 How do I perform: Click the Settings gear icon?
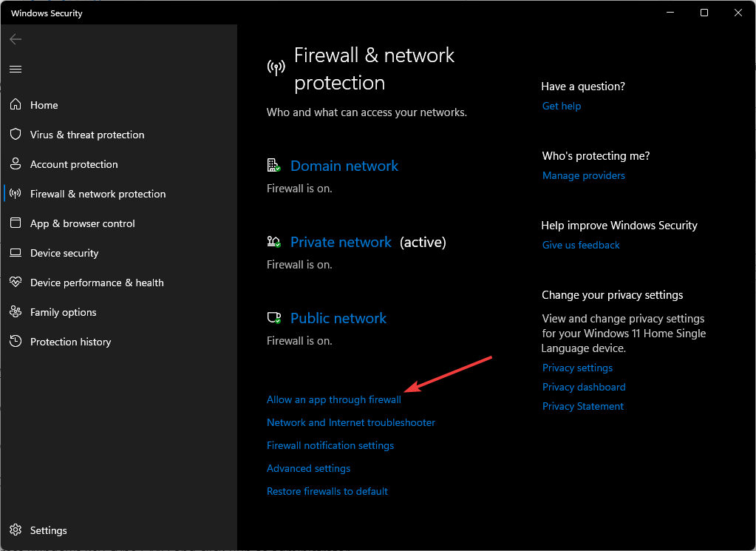pos(16,530)
